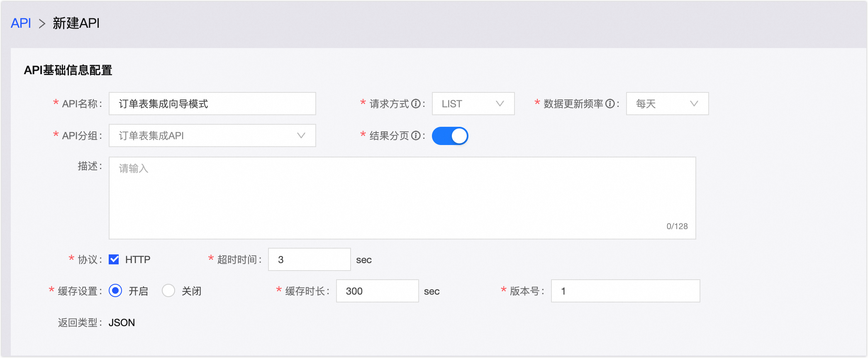Expand the API分组 订单表集成API dropdown
Image resolution: width=868 pixels, height=358 pixels.
tap(212, 135)
